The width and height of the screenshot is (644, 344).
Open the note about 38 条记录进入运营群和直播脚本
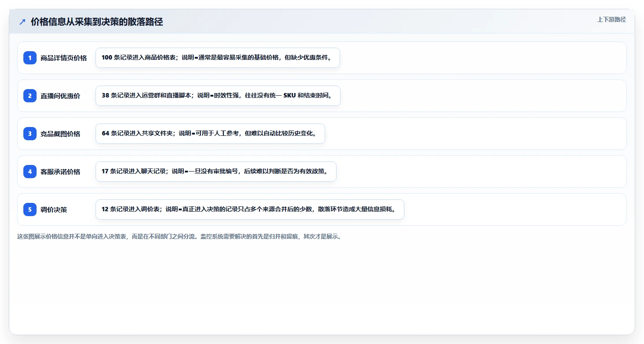218,96
